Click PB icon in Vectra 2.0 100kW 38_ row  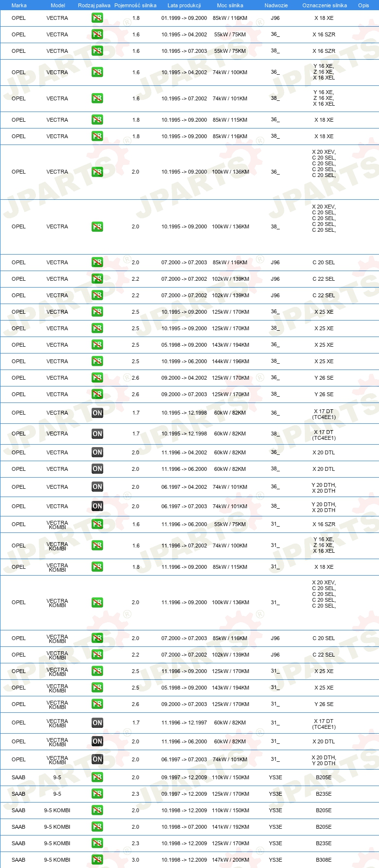(97, 226)
